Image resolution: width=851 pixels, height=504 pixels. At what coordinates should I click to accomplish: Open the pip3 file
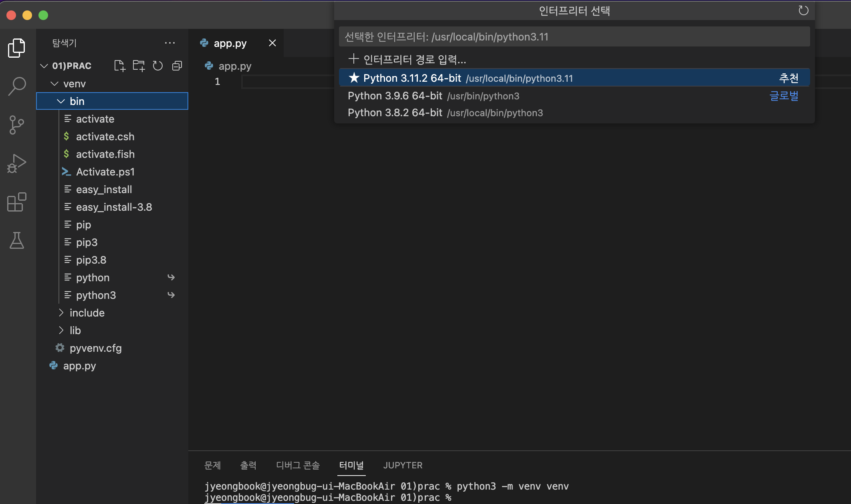[x=112, y=242]
